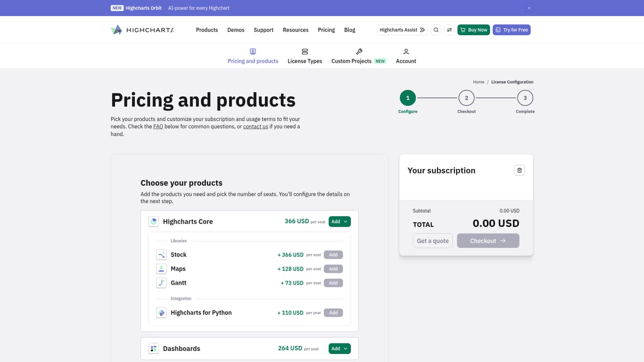
Task: Open the Demos menu
Action: [235, 30]
